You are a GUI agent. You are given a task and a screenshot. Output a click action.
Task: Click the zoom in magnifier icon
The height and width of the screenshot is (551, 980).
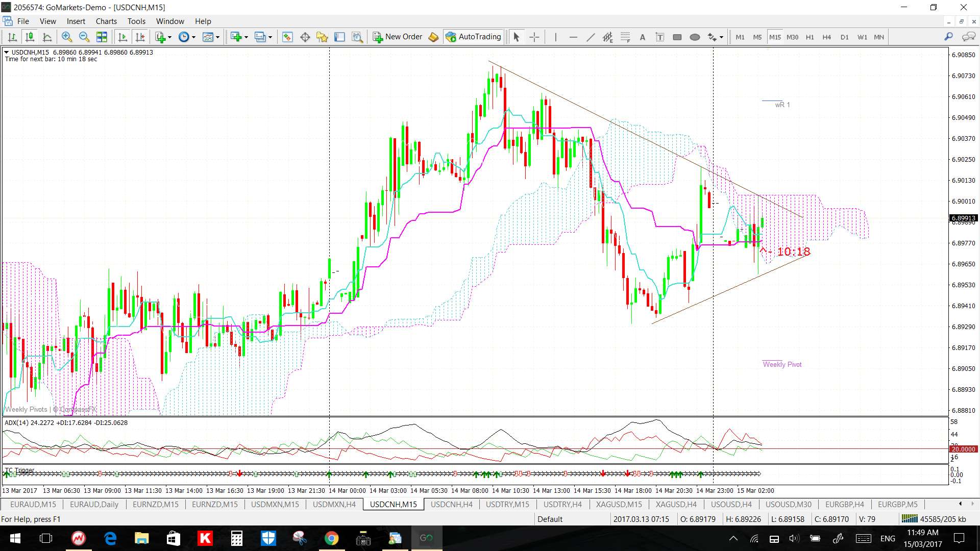coord(66,37)
